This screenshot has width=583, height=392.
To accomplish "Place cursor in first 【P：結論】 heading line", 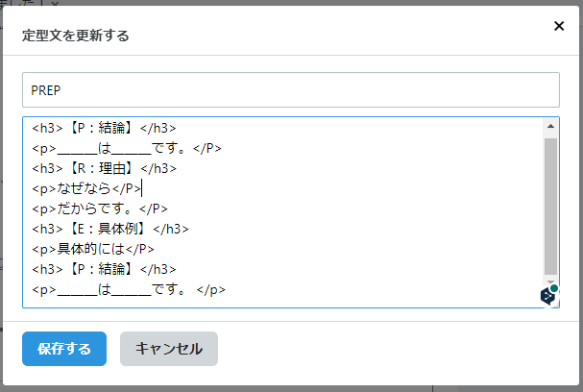I will click(104, 128).
